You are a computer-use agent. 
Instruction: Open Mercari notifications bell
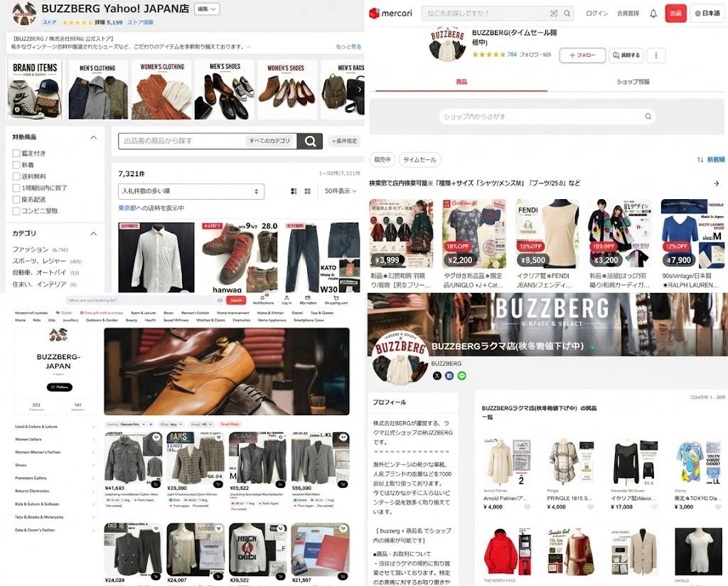tap(653, 14)
